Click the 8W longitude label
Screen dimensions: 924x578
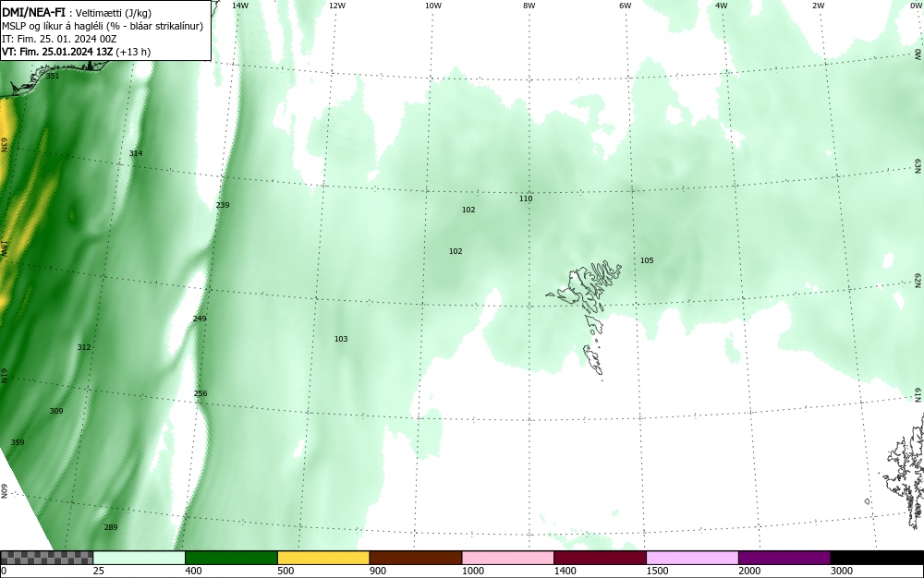tap(529, 6)
